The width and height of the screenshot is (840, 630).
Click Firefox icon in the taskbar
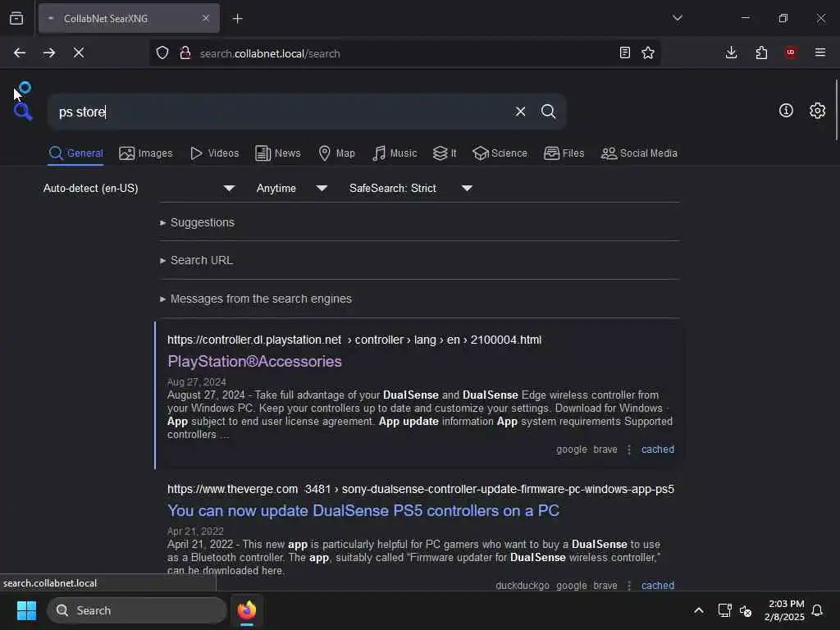coord(246,610)
